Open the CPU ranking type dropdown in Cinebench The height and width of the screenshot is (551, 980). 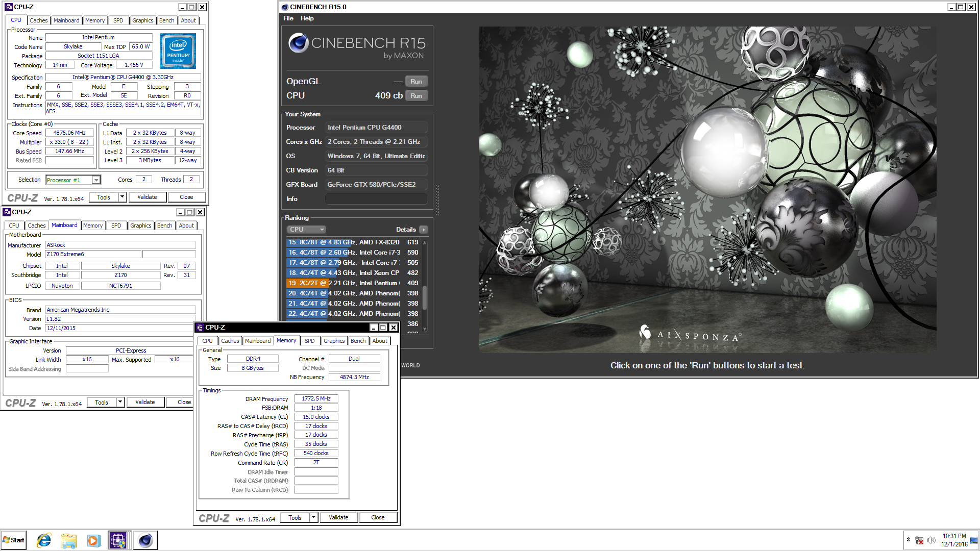306,230
